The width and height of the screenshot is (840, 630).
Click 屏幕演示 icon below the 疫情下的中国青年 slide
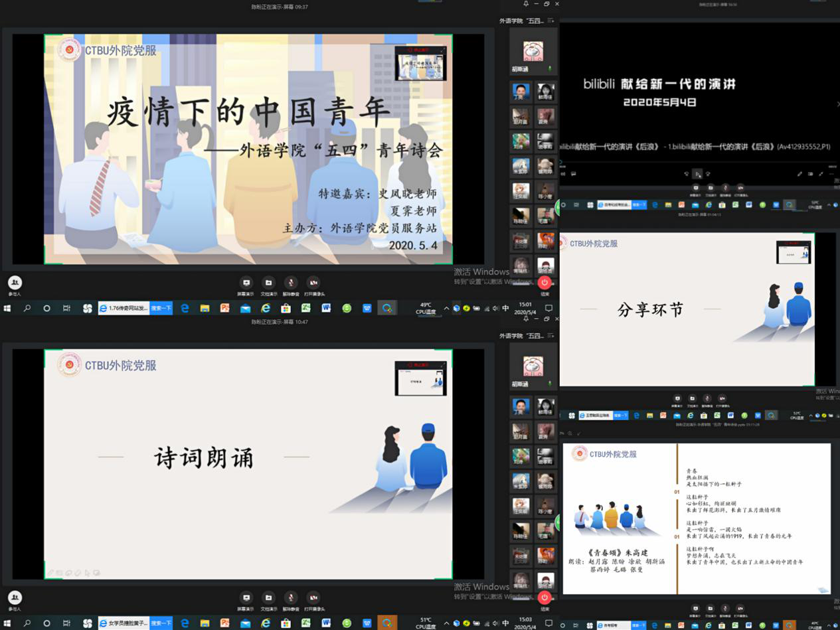click(246, 283)
